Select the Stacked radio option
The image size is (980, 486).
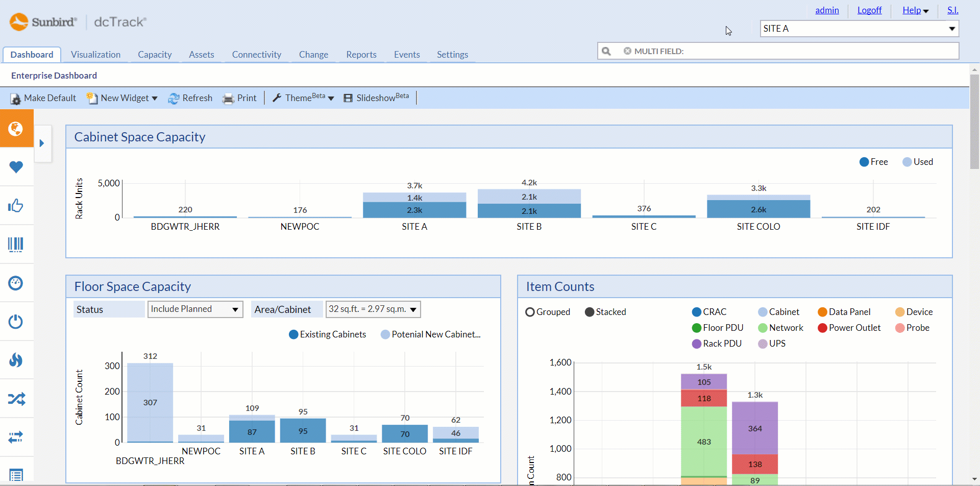590,312
